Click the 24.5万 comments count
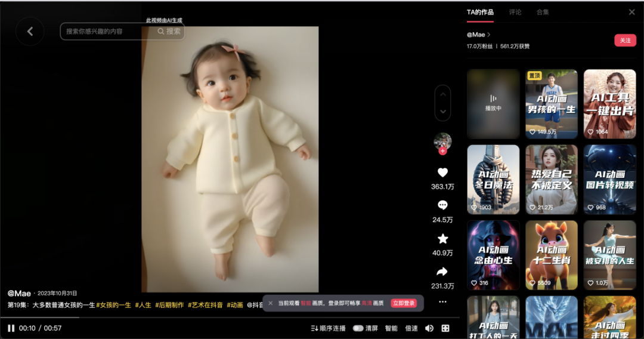This screenshot has width=644, height=339. click(x=442, y=220)
